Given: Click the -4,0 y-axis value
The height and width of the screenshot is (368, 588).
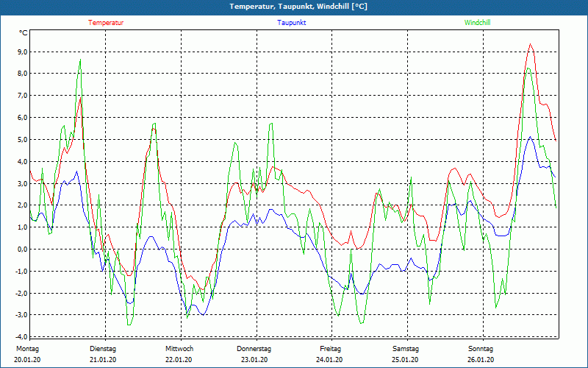Looking at the screenshot, I should coord(21,336).
